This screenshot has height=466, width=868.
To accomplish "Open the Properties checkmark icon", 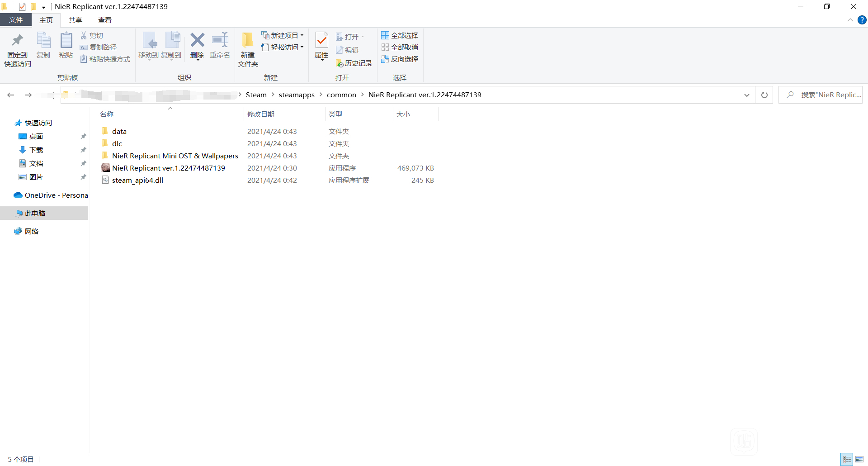I will 321,40.
